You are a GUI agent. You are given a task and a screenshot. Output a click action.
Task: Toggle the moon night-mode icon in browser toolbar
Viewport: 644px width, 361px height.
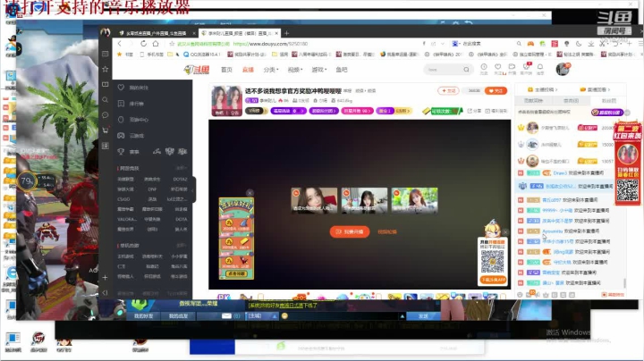[579, 44]
